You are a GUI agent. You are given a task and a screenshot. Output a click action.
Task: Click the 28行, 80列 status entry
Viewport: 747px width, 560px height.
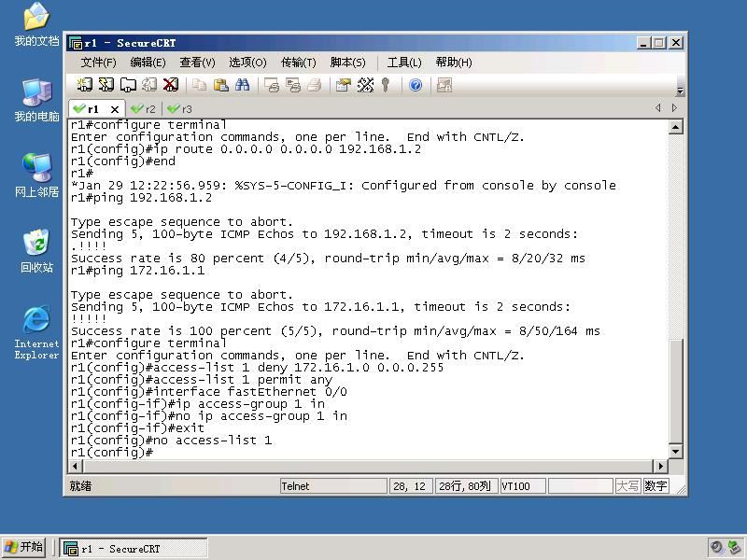tap(466, 486)
